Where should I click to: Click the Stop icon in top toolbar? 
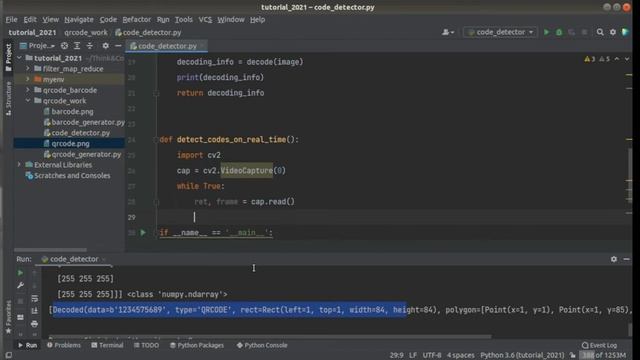[584, 32]
